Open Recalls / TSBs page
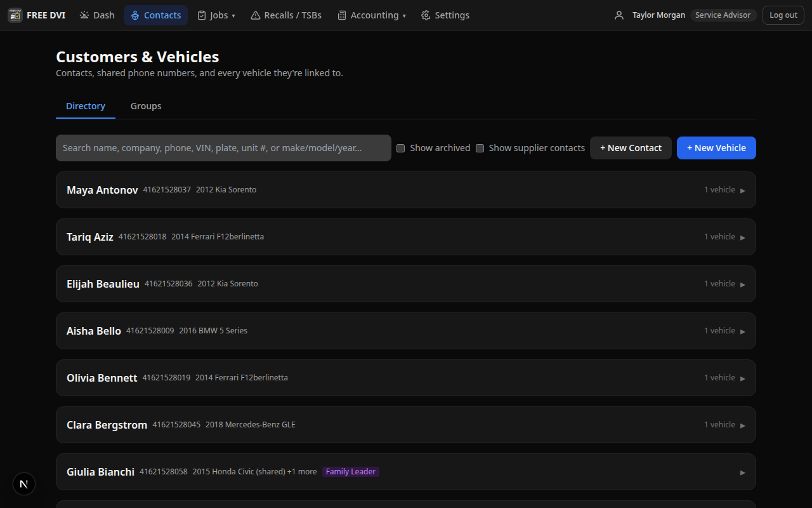The image size is (812, 508). tap(286, 15)
